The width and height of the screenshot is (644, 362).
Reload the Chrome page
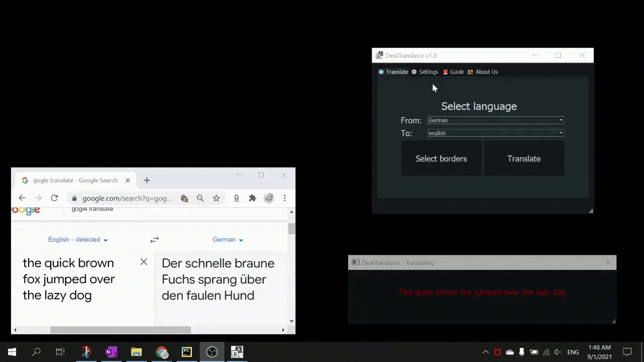tap(54, 198)
